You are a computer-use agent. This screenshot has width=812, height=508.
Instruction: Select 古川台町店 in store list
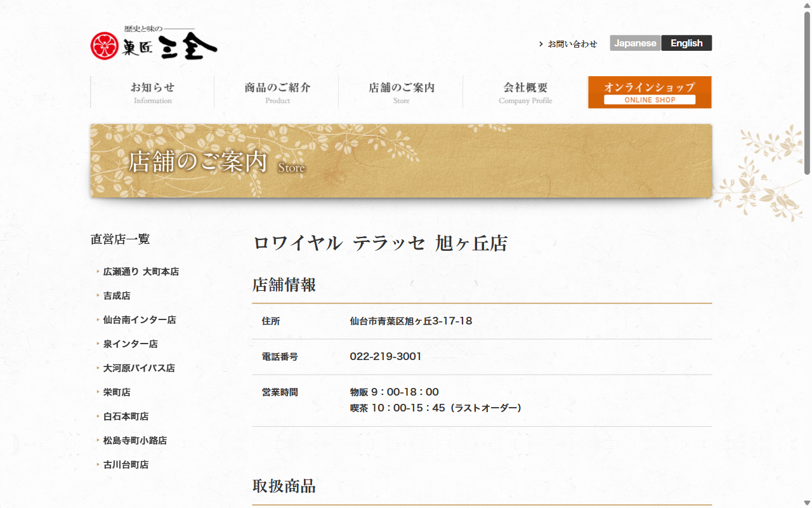pyautogui.click(x=126, y=465)
